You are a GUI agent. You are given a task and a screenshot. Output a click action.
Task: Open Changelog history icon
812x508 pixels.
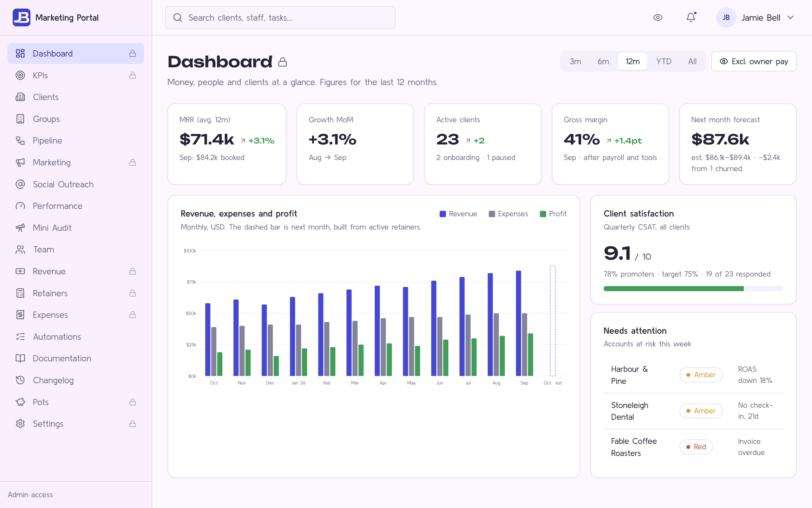click(x=21, y=380)
